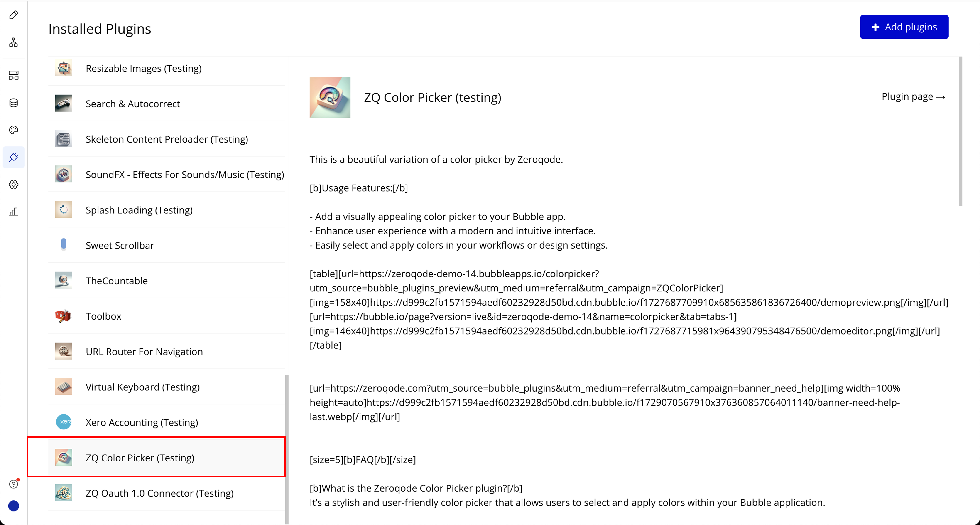Open the Design tab pencil icon

point(14,15)
